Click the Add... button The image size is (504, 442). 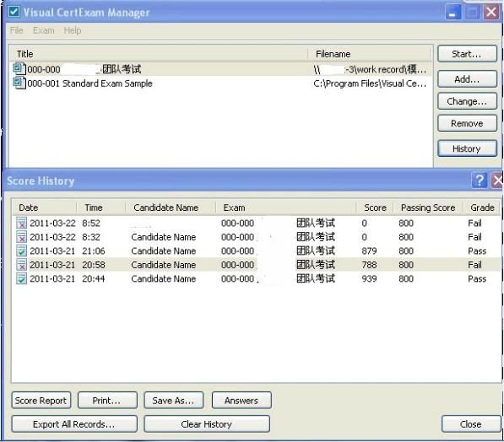click(x=467, y=79)
